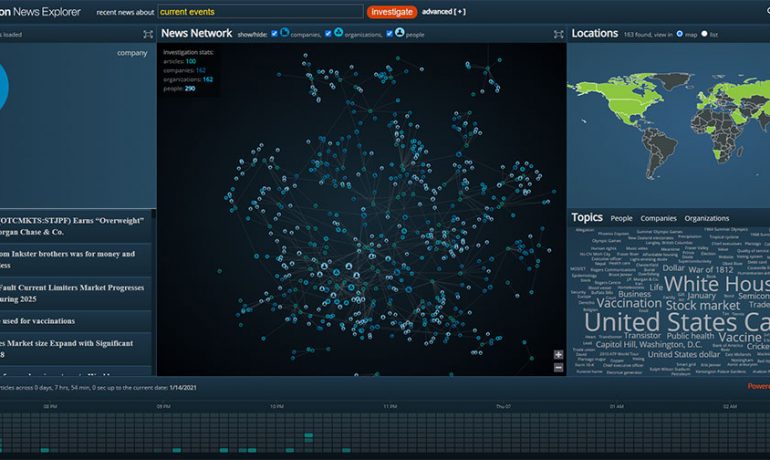Click the News Network panel heading
This screenshot has width=770, height=460.
(x=196, y=33)
